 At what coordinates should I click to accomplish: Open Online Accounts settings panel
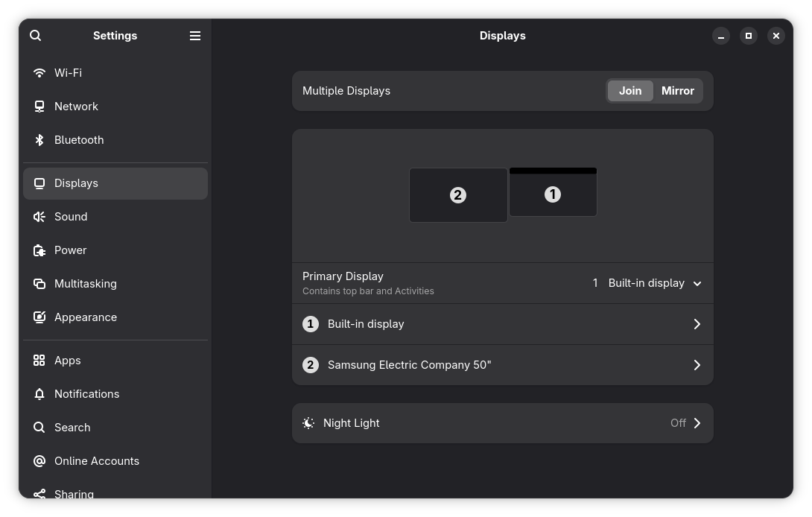point(115,461)
